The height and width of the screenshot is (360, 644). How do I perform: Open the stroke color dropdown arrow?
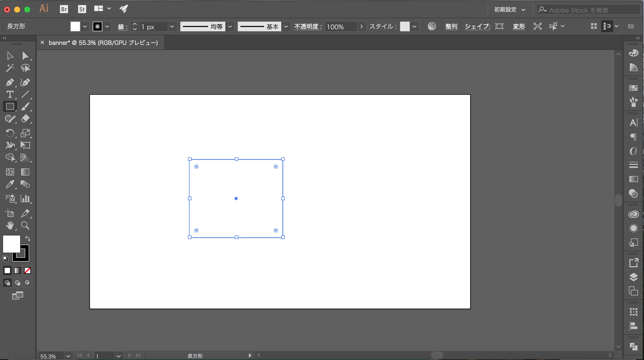pyautogui.click(x=107, y=26)
